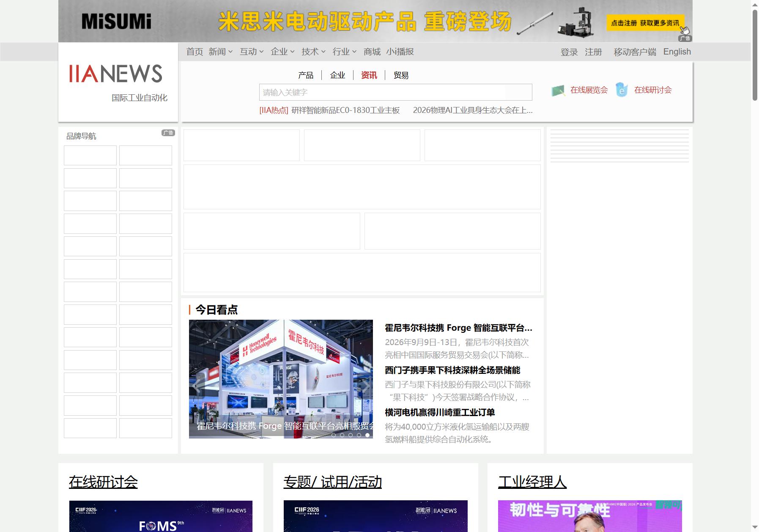Click the IIANEWS site logo
This screenshot has height=532, width=759.
click(x=116, y=74)
